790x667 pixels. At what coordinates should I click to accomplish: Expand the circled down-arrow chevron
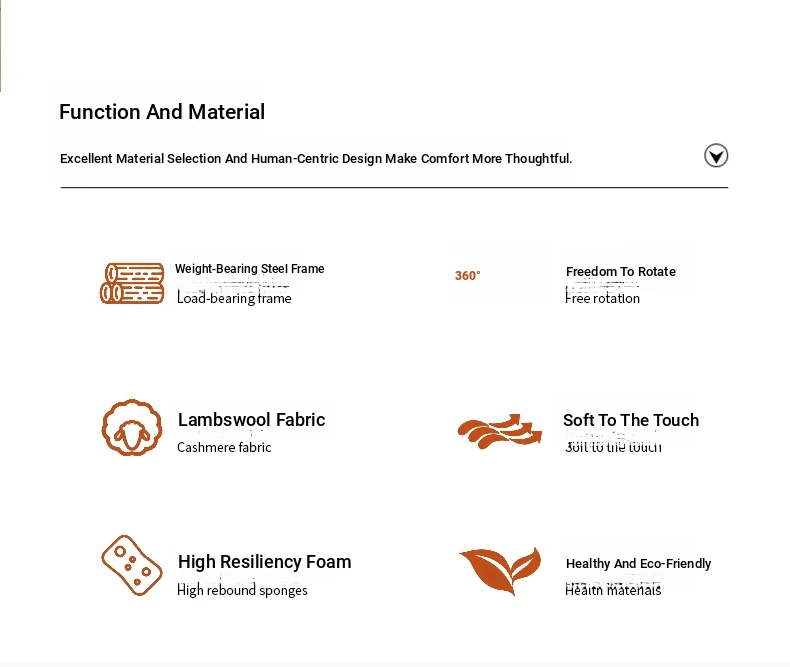click(716, 155)
